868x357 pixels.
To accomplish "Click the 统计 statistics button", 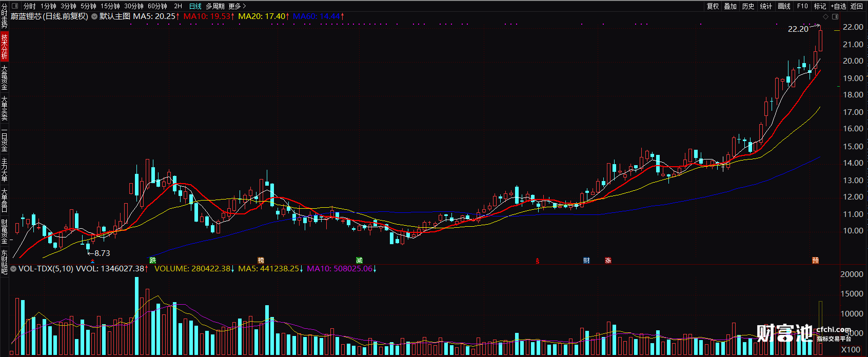I will coord(766,6).
